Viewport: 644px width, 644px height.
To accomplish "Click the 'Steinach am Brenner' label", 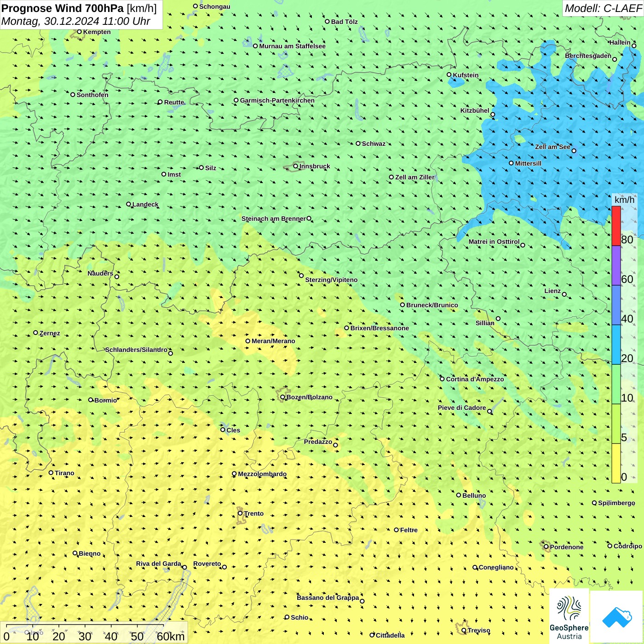I will coord(274,218).
